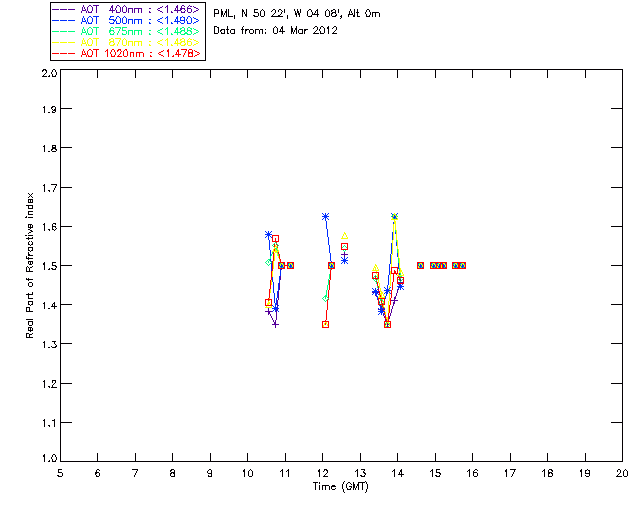Click time axis tick label '6'
Viewport: 640px width, 512px height.
(98, 473)
